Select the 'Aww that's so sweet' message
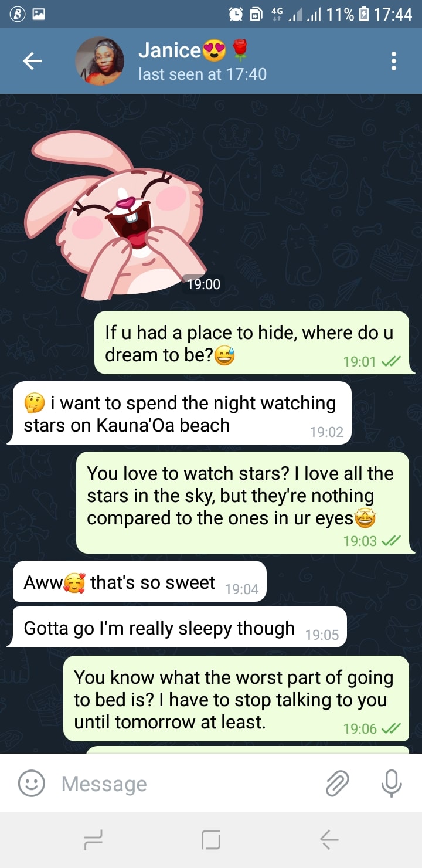The height and width of the screenshot is (868, 422). [x=139, y=581]
